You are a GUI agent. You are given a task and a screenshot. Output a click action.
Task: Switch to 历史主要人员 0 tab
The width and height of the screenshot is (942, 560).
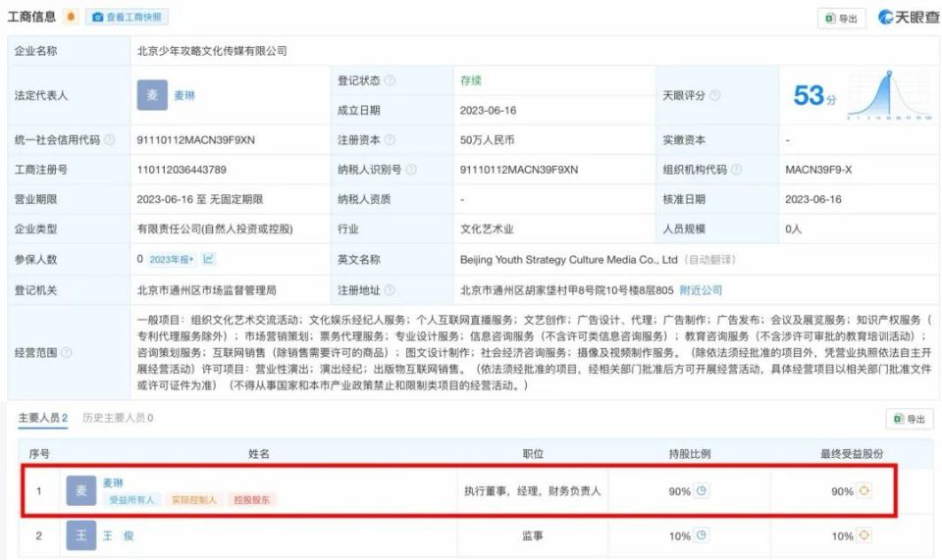click(118, 418)
